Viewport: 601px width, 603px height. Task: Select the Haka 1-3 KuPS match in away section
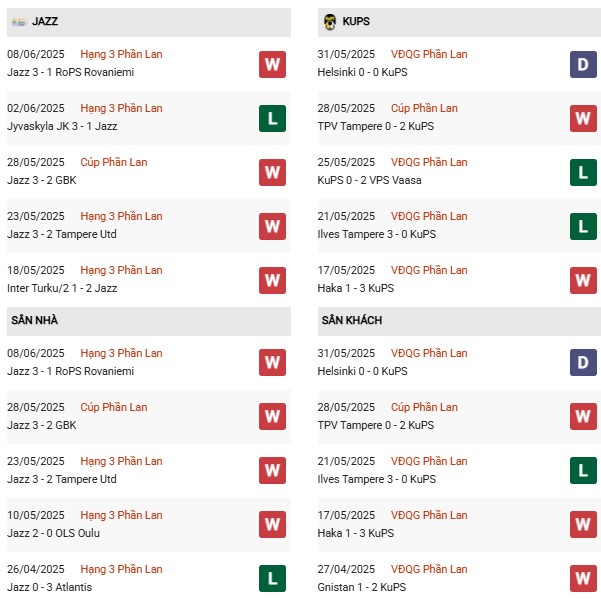pos(459,525)
